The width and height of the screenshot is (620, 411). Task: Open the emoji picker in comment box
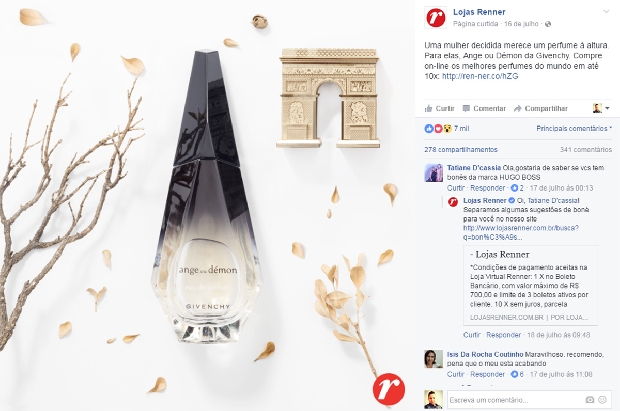[603, 400]
